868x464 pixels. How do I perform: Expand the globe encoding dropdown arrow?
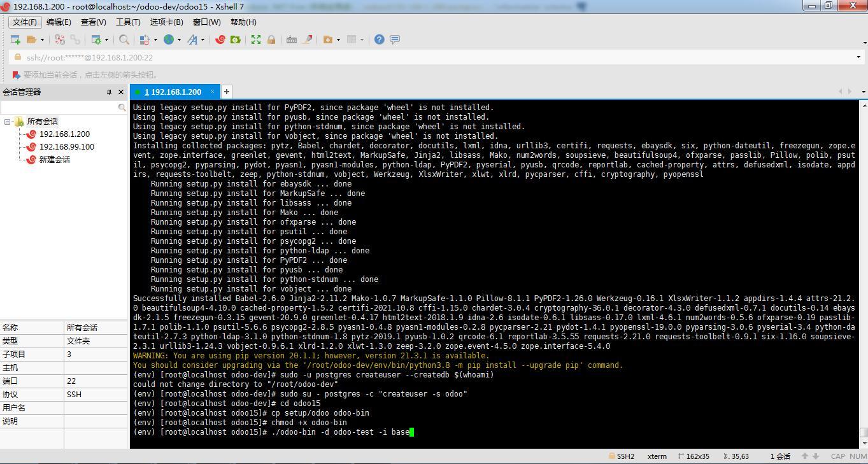click(x=179, y=39)
